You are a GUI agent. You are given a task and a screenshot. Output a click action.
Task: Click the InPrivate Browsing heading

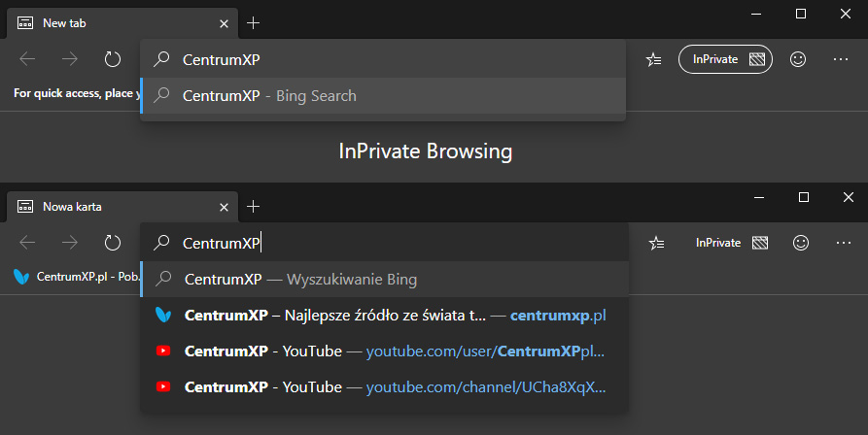point(425,151)
